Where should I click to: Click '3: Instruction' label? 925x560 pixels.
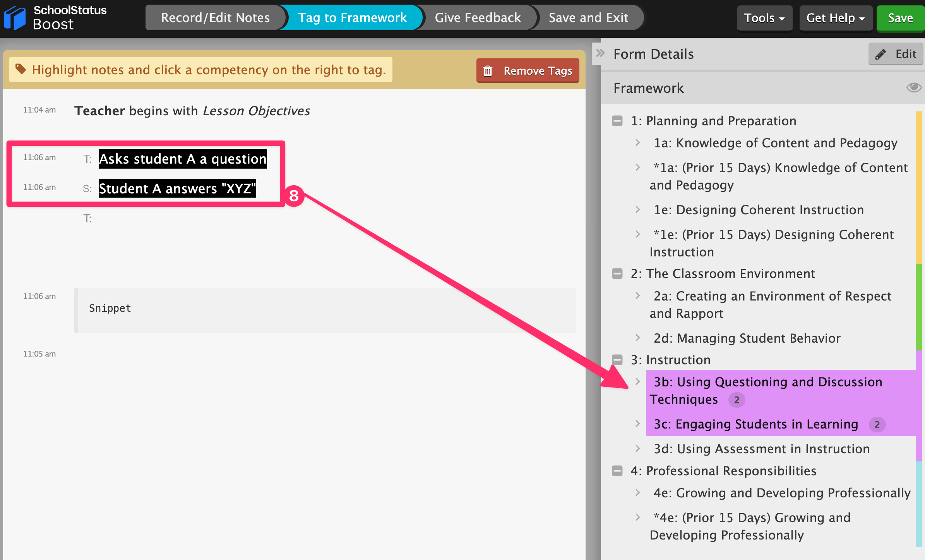click(670, 360)
